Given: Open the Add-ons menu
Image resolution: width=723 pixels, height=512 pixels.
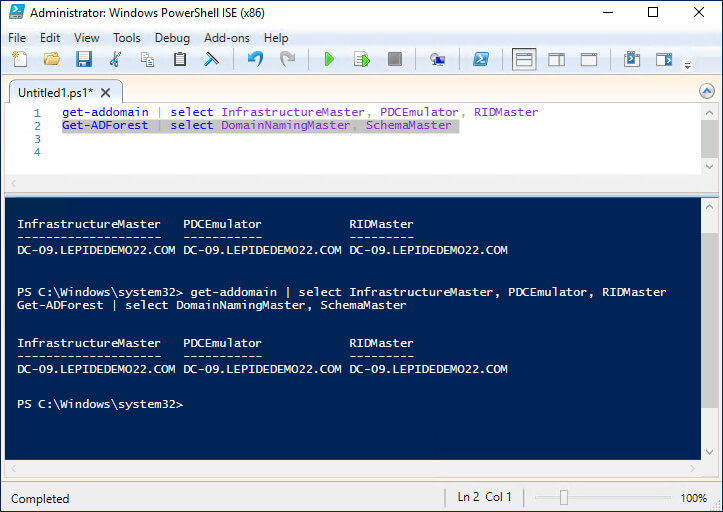Looking at the screenshot, I should click(x=227, y=38).
